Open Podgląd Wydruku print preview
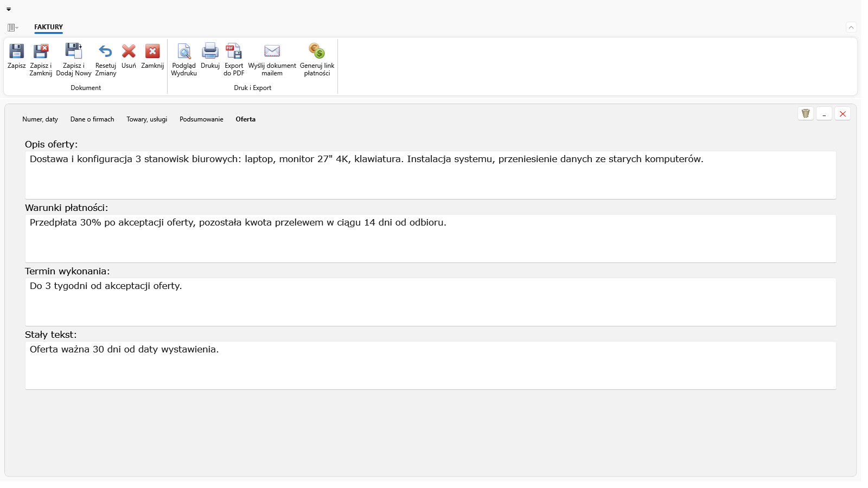The height and width of the screenshot is (488, 868). coord(184,52)
